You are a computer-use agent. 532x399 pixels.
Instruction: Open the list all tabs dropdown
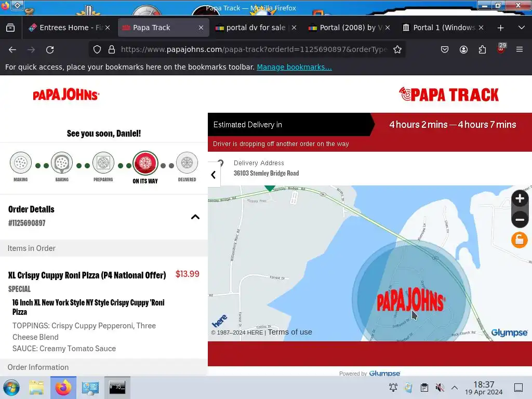(x=522, y=28)
